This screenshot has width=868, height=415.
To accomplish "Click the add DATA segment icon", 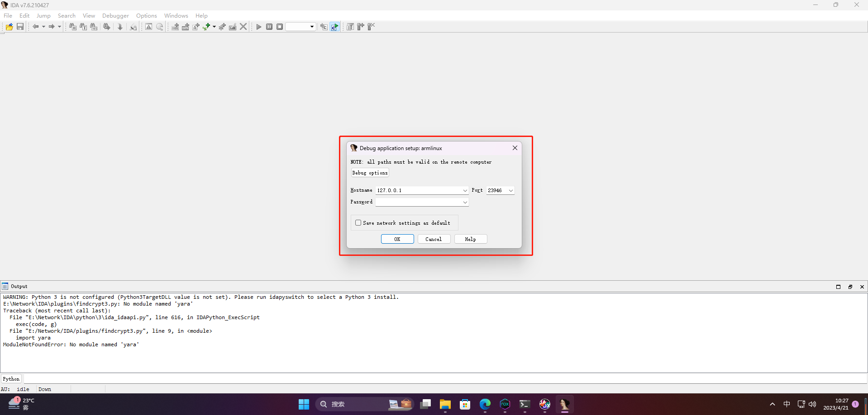I will tap(186, 27).
